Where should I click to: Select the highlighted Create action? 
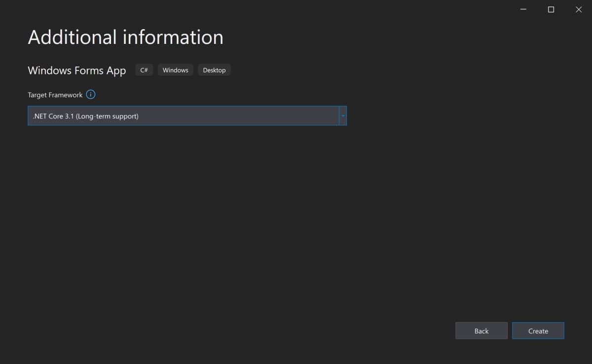tap(538, 330)
